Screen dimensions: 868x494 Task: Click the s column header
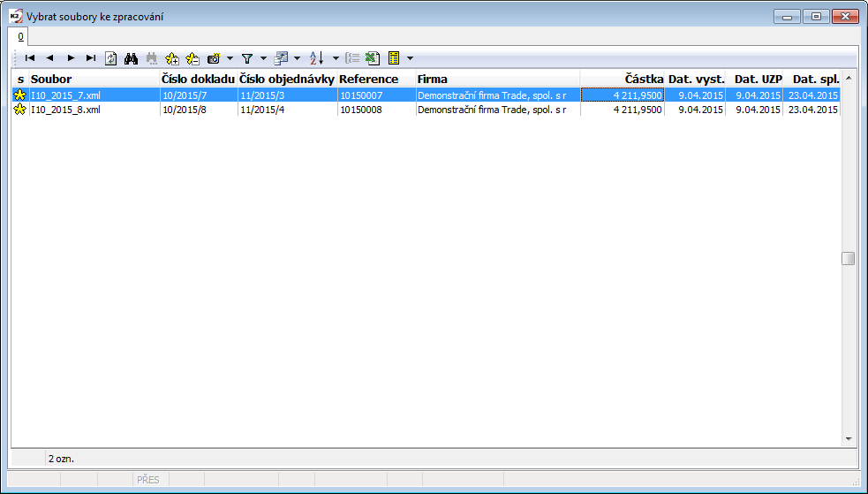[20, 80]
